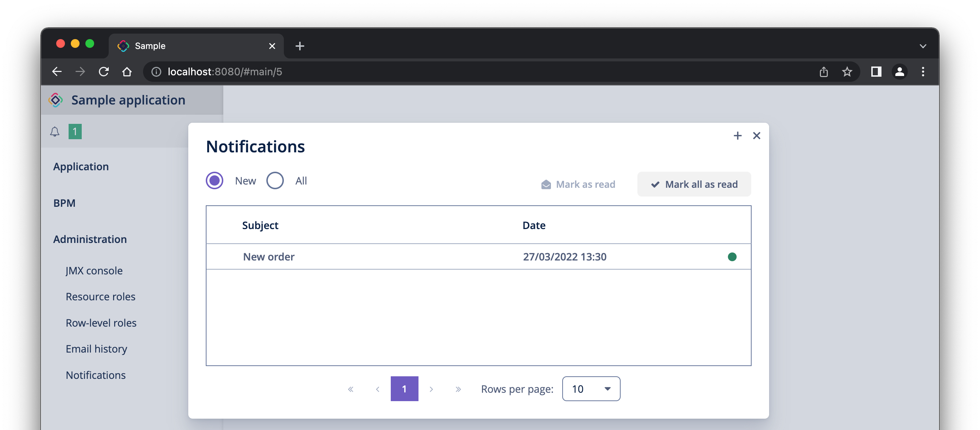Select the All radio button

point(275,180)
